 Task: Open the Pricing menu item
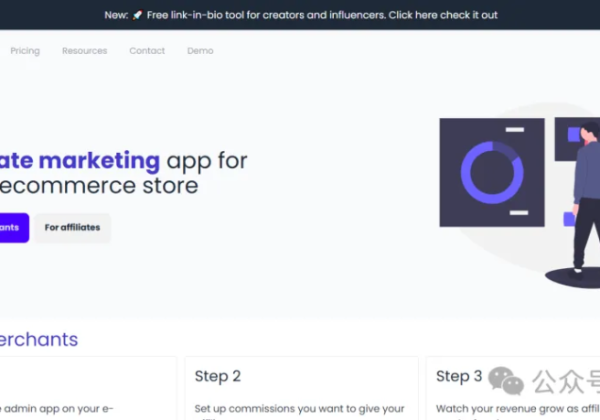pyautogui.click(x=25, y=51)
